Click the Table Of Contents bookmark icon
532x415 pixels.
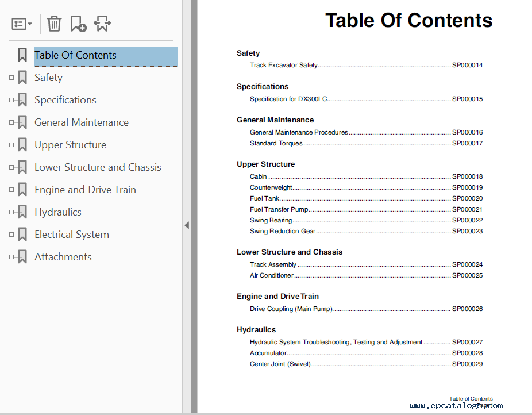(x=22, y=55)
